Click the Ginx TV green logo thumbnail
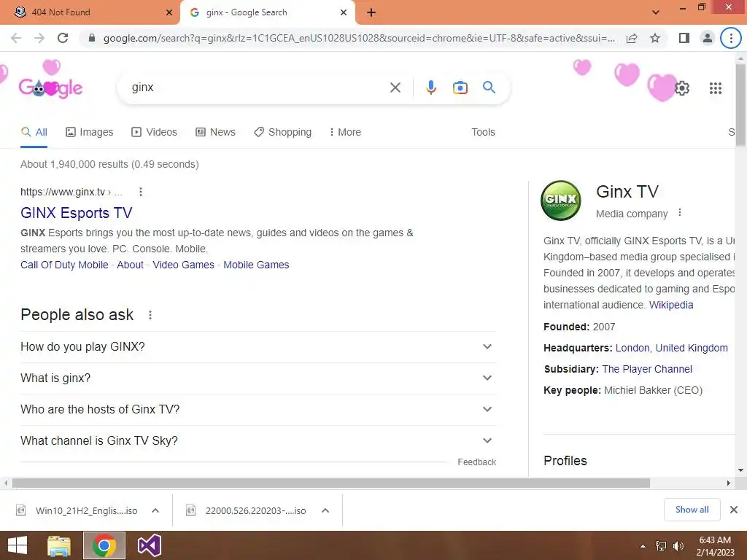The height and width of the screenshot is (560, 747). [561, 201]
